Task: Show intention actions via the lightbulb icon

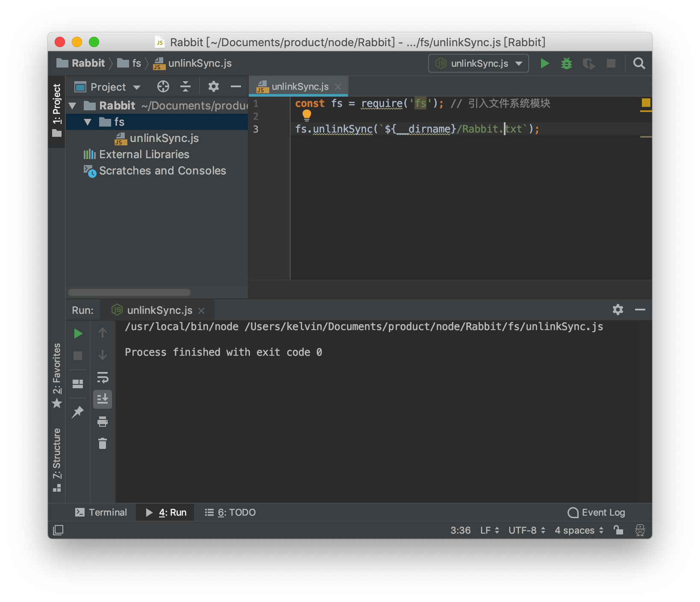Action: click(307, 115)
